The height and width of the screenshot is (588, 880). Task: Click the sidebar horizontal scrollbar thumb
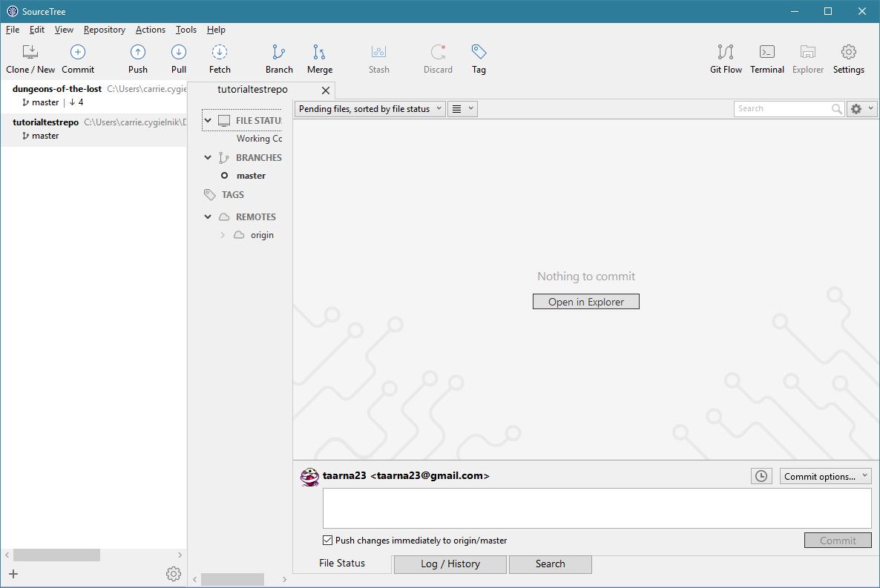[x=232, y=579]
